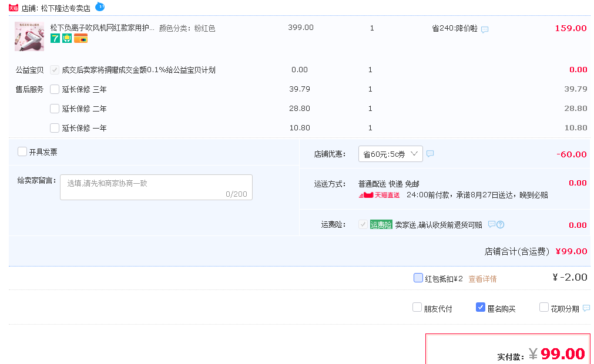Screen dimensions: 594x364
Task: Click the question mark help icon for 运费险
Action: pyautogui.click(x=500, y=224)
